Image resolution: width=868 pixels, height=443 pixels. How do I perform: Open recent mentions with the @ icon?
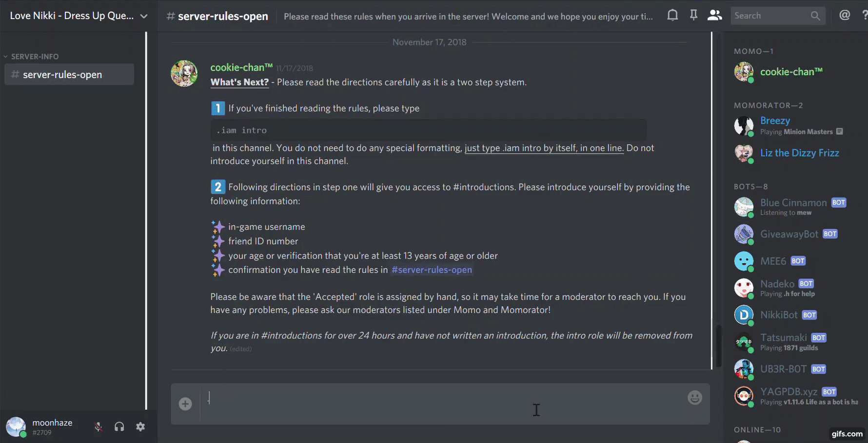point(845,15)
